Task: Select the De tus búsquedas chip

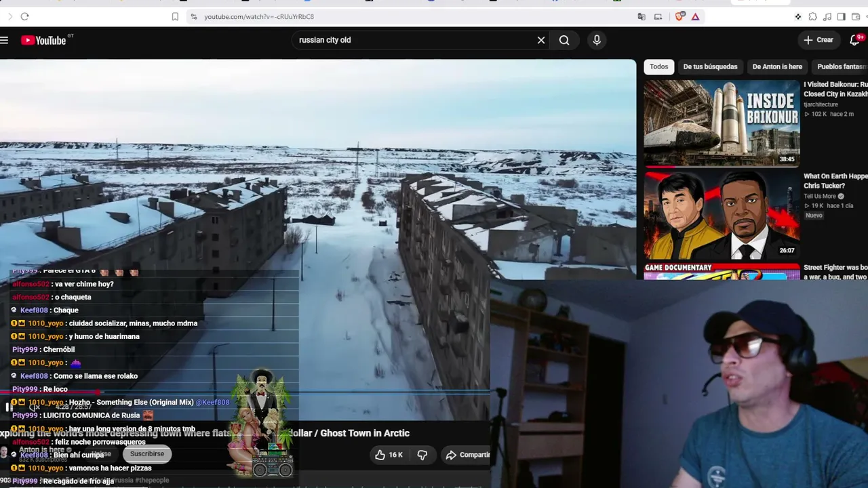Action: pyautogui.click(x=710, y=66)
